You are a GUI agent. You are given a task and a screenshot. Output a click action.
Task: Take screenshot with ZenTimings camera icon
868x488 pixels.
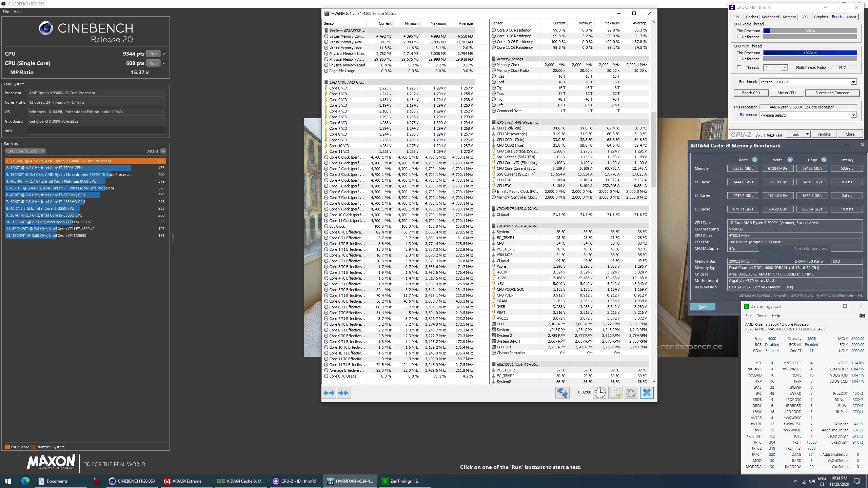click(x=862, y=316)
